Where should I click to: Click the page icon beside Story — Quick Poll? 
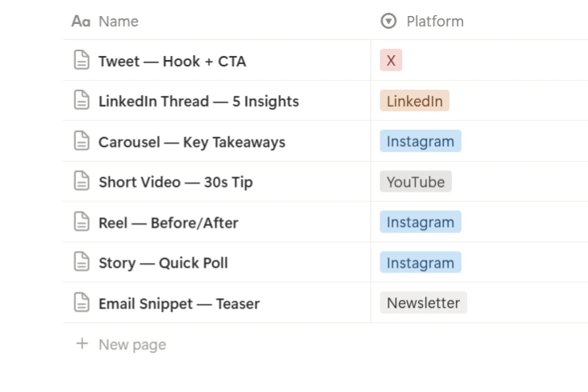click(81, 262)
